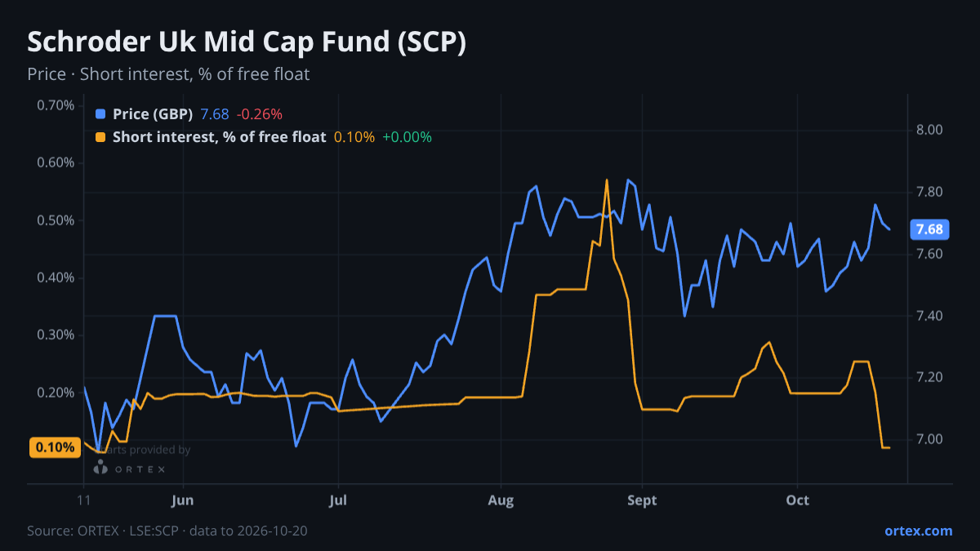
Task: Click the 7.68 price value in legend
Action: 215,114
